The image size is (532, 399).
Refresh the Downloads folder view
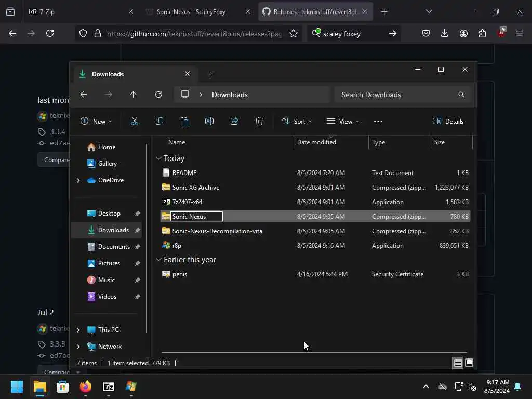point(158,95)
